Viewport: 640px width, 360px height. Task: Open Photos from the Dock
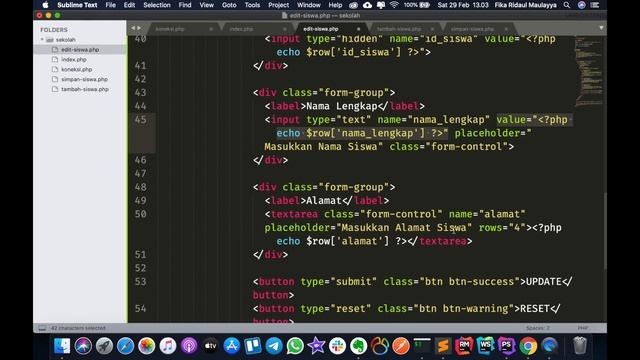pyautogui.click(x=147, y=346)
